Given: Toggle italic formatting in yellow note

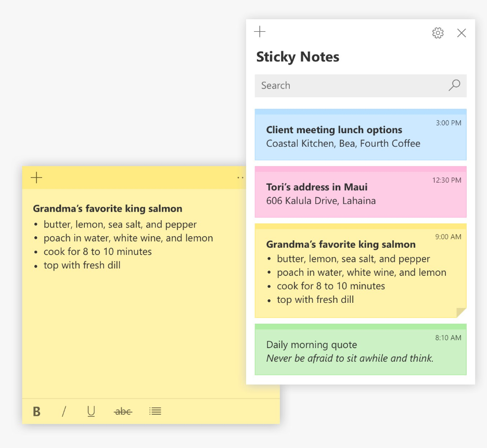Looking at the screenshot, I should tap(64, 412).
